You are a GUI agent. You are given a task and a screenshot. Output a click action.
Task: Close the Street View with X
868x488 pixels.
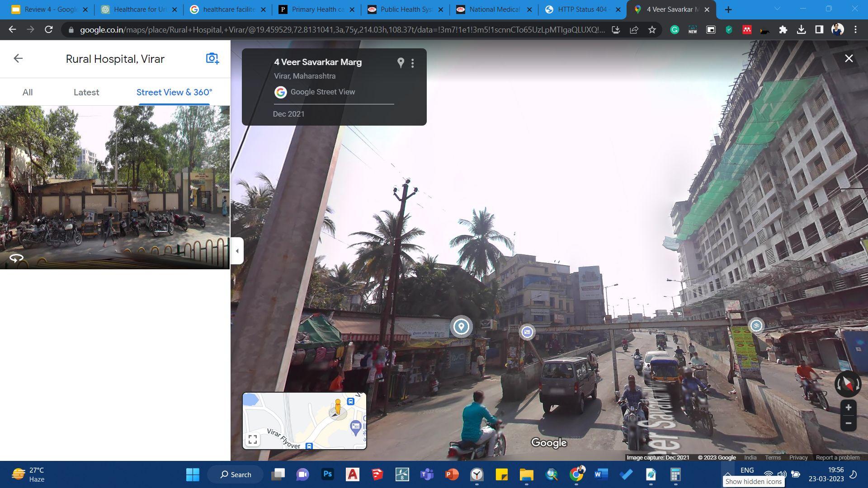pos(849,58)
